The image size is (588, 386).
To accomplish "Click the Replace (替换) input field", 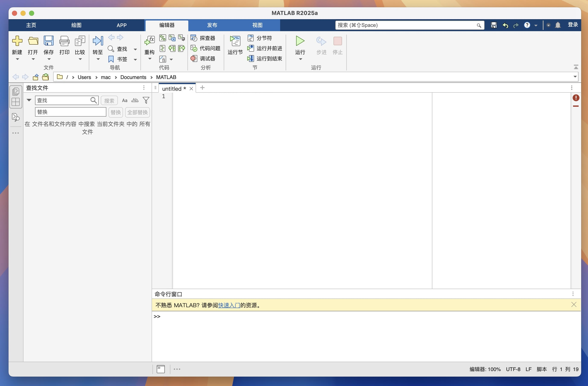I will 70,112.
